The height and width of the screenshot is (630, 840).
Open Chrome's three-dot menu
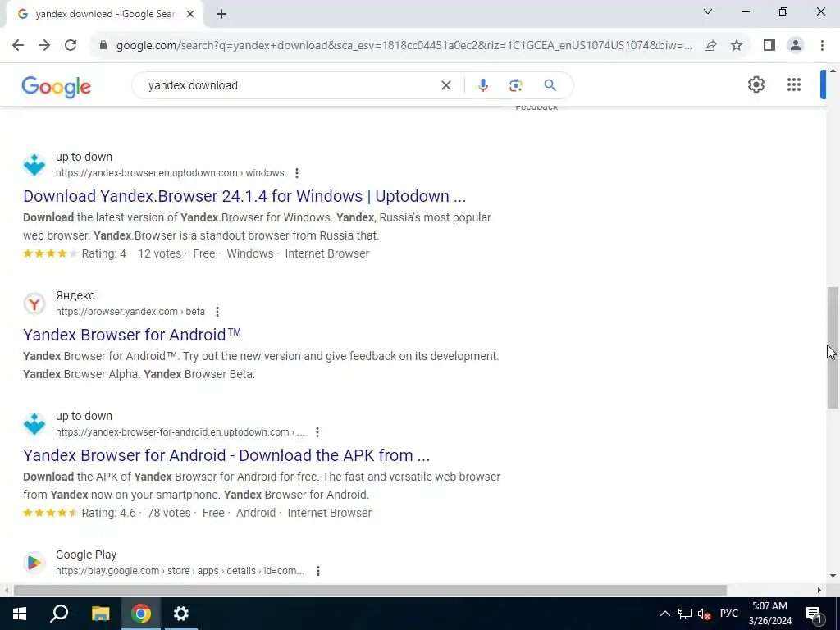point(822,45)
